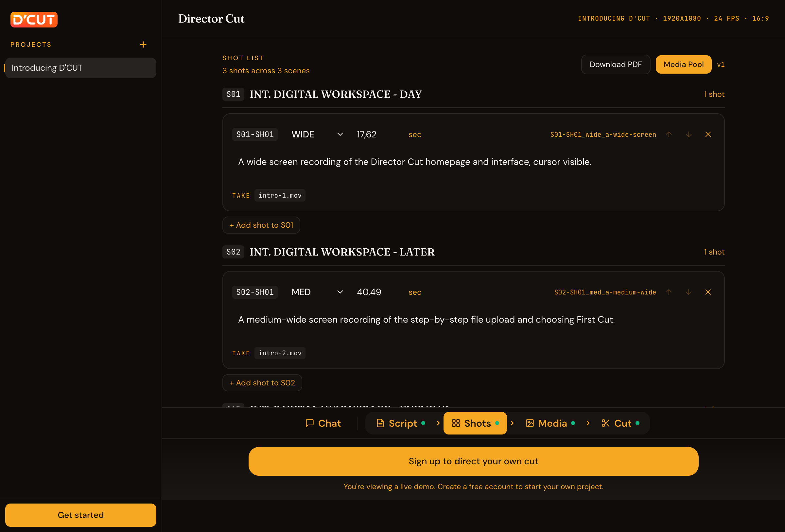Remove shot S01-SH01

coord(708,134)
